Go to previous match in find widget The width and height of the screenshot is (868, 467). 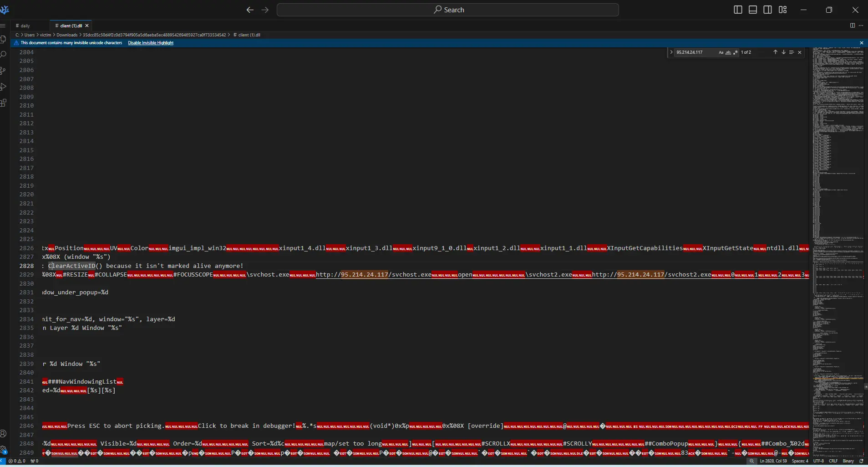[x=775, y=52]
